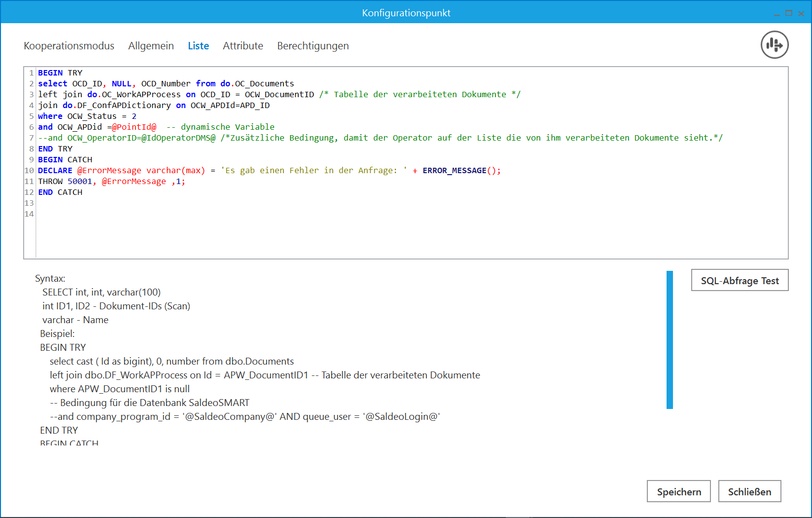Click the Konfigurationspunkt title bar text

[x=406, y=13]
